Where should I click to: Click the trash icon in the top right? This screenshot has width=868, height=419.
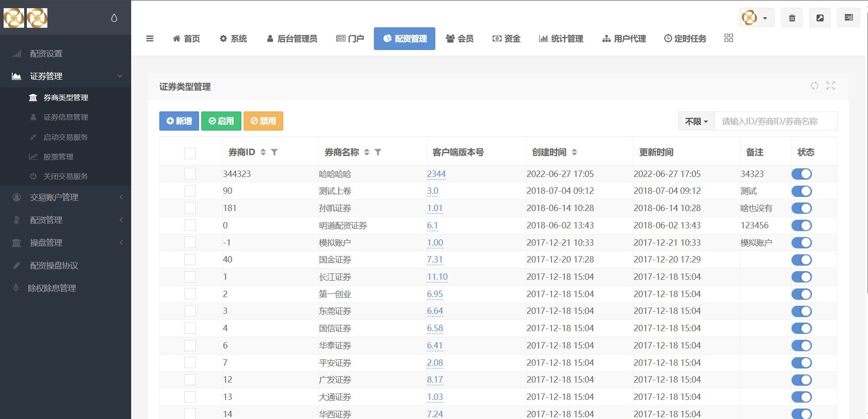pos(792,18)
